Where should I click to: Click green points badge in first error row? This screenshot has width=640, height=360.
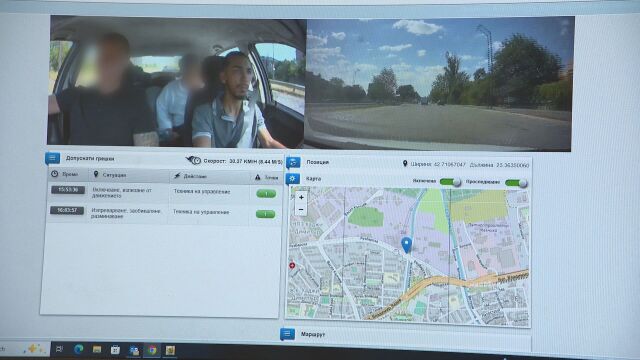(x=266, y=193)
